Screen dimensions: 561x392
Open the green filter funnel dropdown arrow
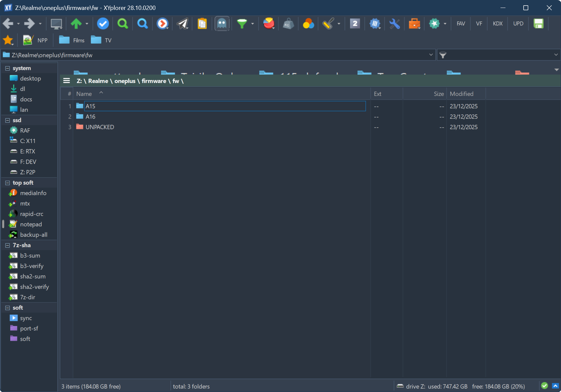pos(253,24)
